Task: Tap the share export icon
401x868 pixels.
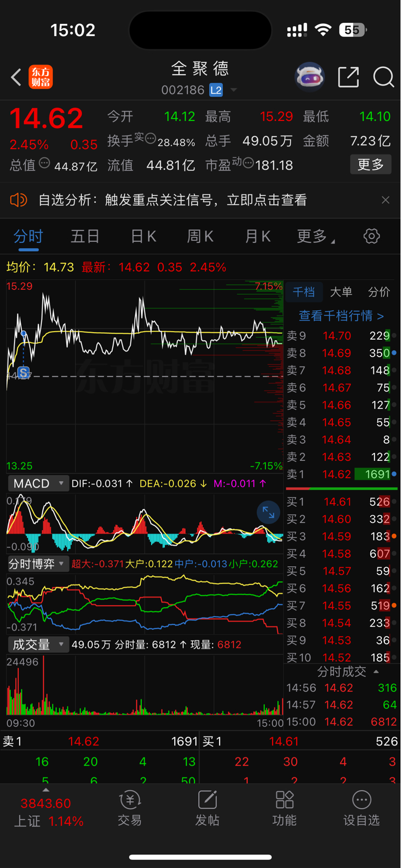Action: [x=348, y=77]
